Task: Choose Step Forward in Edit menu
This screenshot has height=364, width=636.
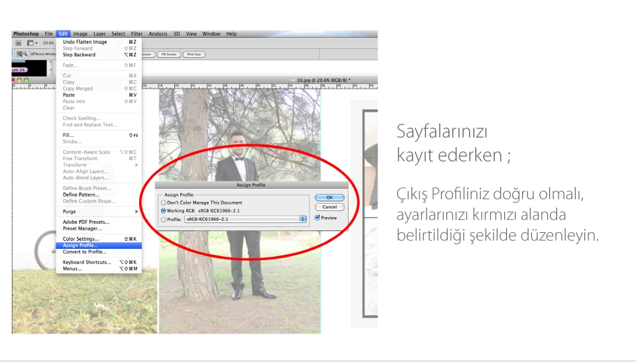Action: click(99, 48)
